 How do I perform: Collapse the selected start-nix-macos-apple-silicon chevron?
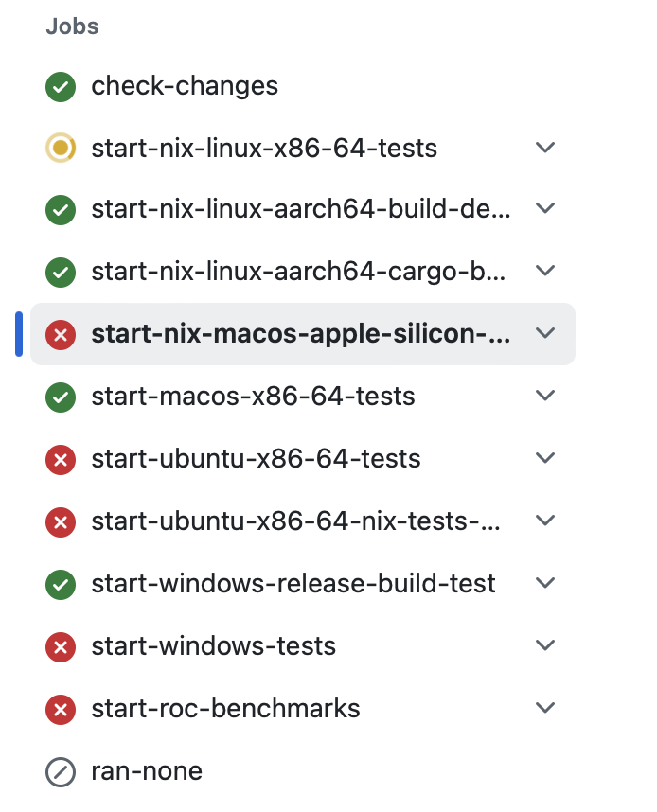pyautogui.click(x=545, y=333)
